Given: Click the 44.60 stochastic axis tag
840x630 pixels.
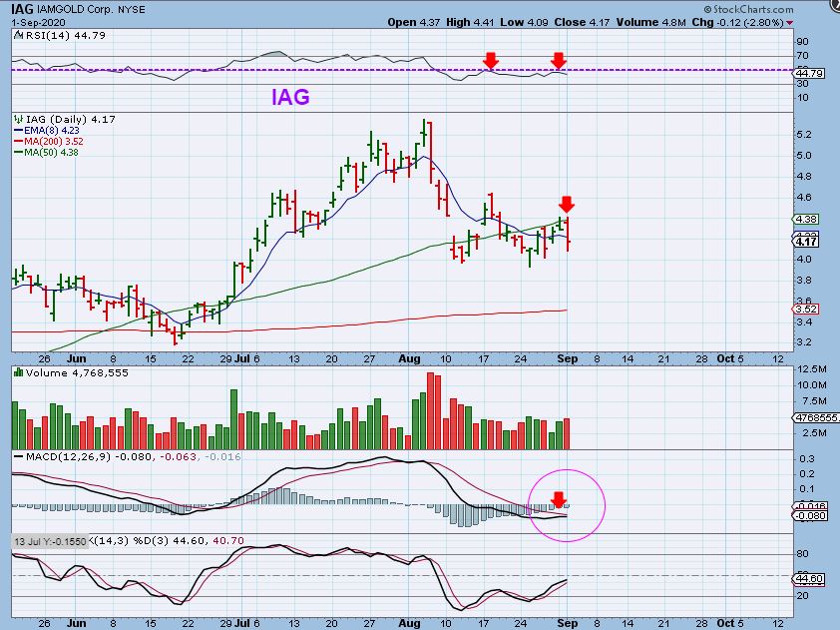Looking at the screenshot, I should click(809, 579).
